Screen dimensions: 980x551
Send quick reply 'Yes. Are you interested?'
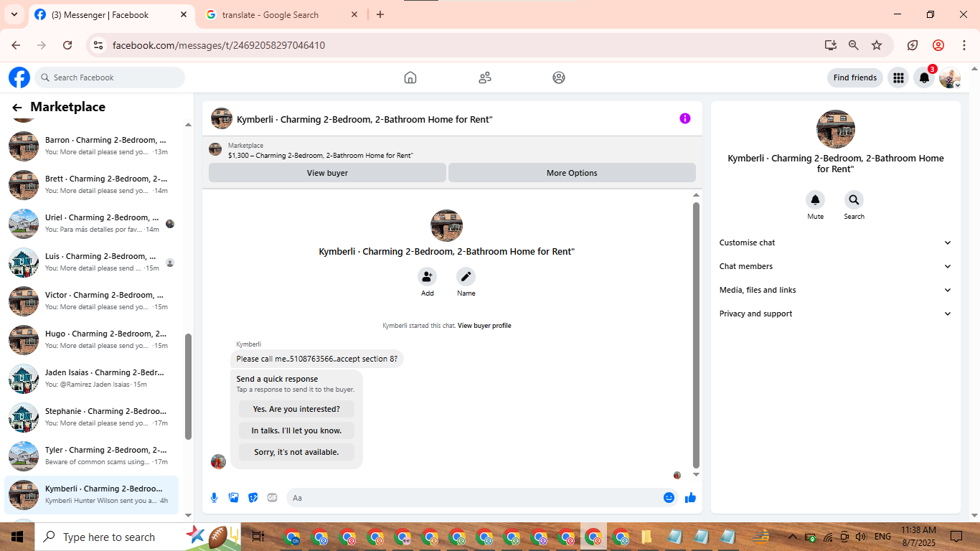point(296,409)
